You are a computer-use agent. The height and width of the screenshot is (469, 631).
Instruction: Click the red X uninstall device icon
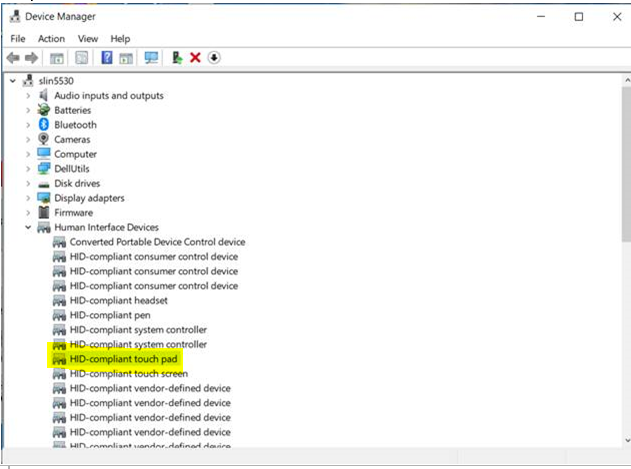click(x=196, y=58)
